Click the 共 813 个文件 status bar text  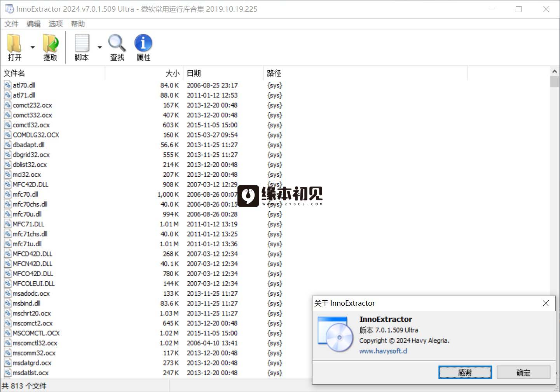[24, 386]
